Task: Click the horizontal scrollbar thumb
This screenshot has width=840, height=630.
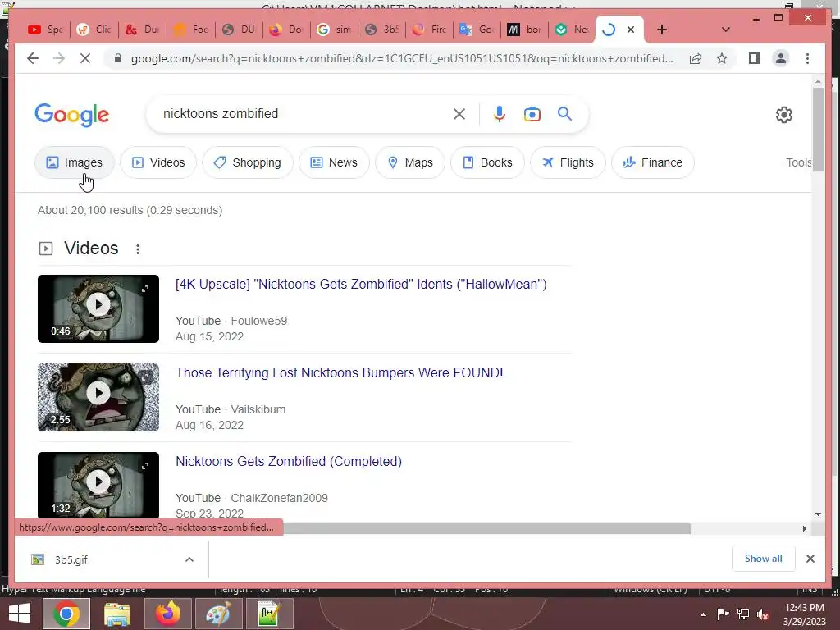Action: pos(487,529)
